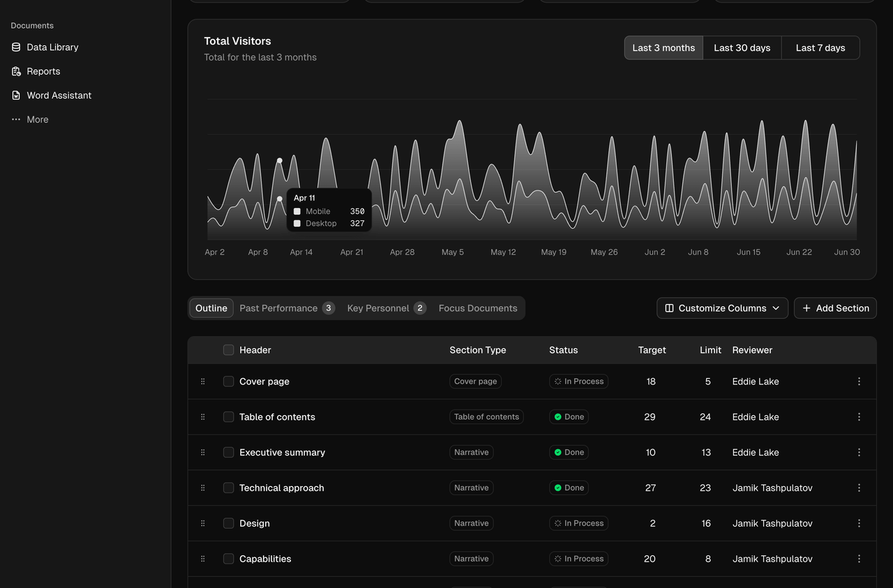This screenshot has width=893, height=588.
Task: Click the Add Section button
Action: click(835, 308)
